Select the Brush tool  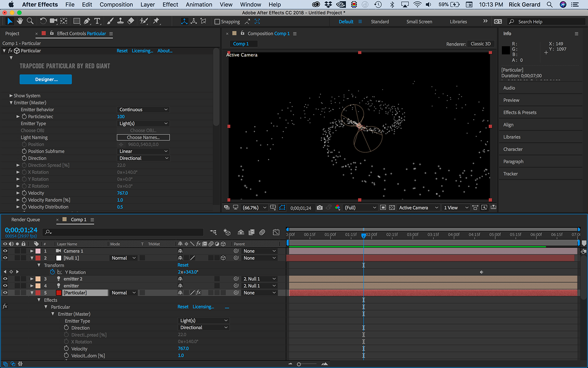click(x=110, y=21)
